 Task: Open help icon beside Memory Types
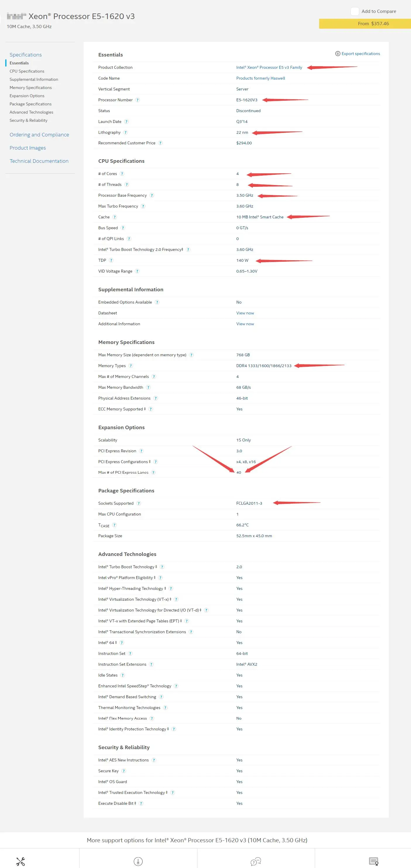click(x=131, y=366)
